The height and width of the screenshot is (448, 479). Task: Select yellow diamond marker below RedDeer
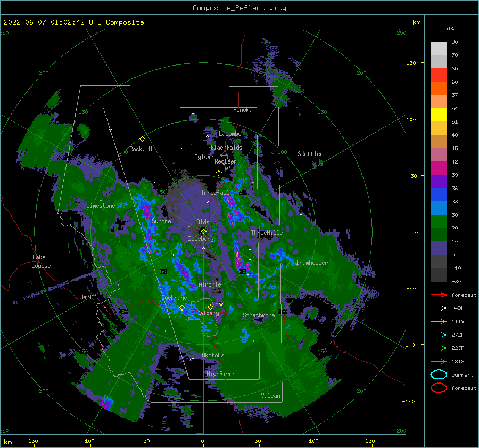click(219, 173)
